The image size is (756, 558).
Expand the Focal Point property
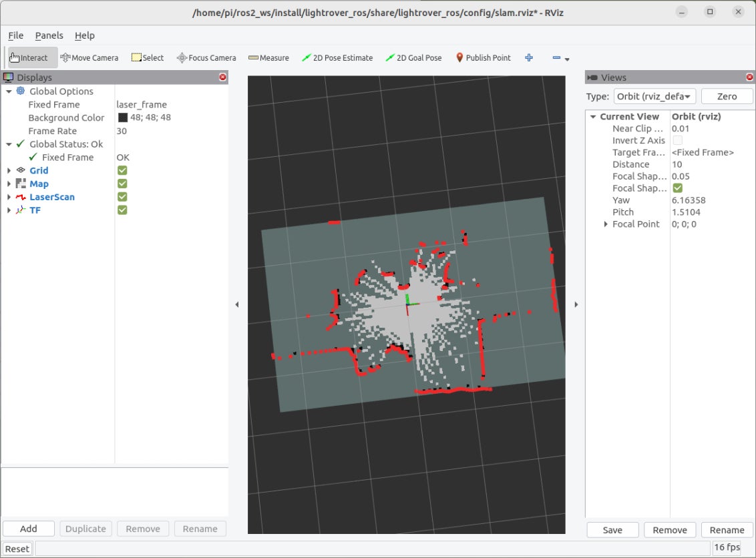click(x=606, y=224)
